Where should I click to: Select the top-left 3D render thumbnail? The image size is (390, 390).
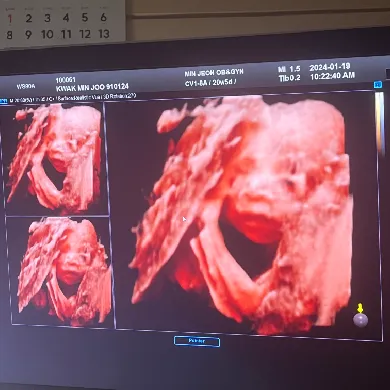pyautogui.click(x=54, y=158)
